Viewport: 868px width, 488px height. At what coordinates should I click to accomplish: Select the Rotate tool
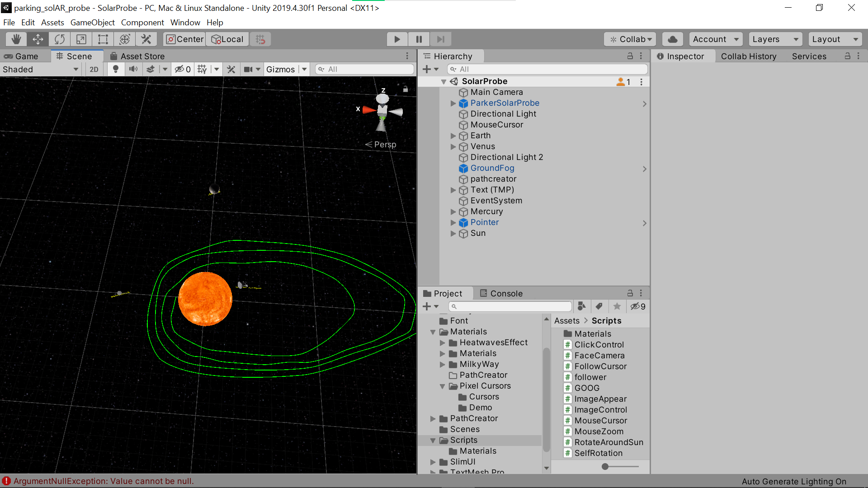(60, 39)
